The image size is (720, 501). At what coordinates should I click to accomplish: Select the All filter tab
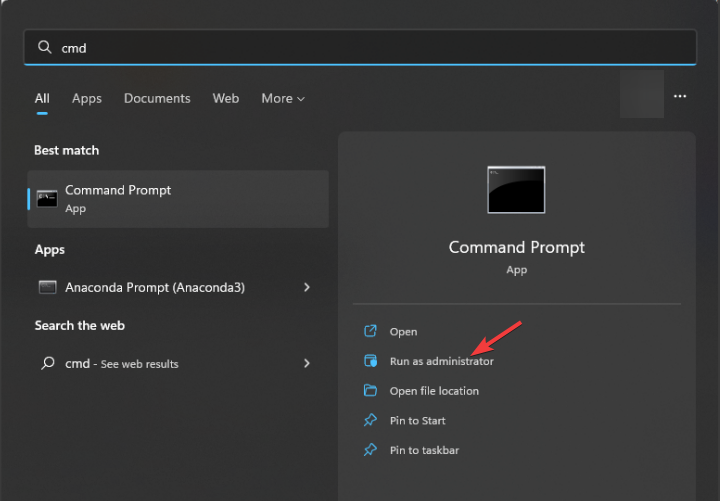(x=42, y=98)
